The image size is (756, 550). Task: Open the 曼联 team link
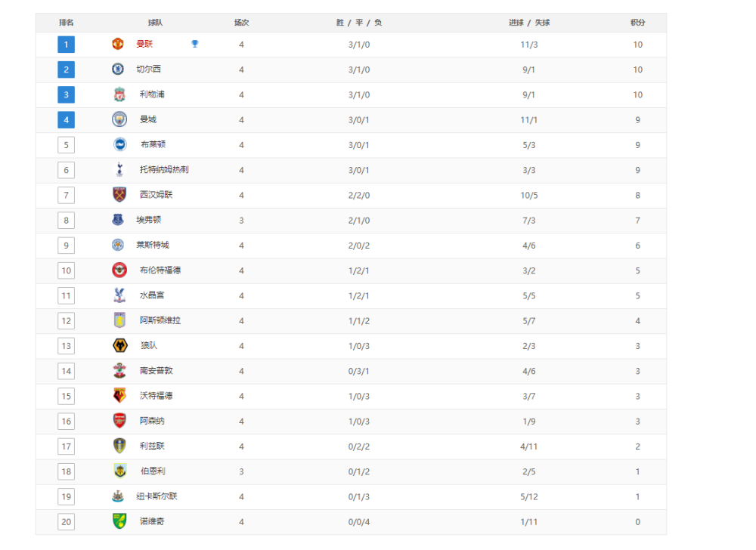point(144,45)
